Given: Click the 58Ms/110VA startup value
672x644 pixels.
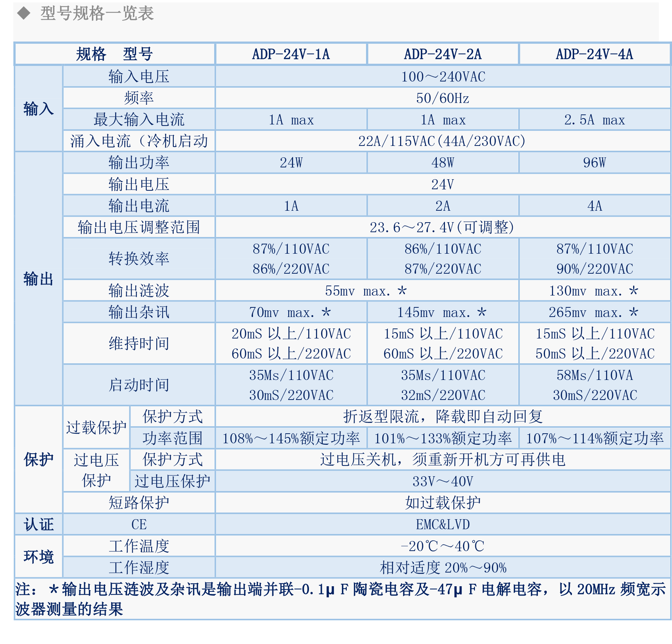Looking at the screenshot, I should pyautogui.click(x=595, y=375).
